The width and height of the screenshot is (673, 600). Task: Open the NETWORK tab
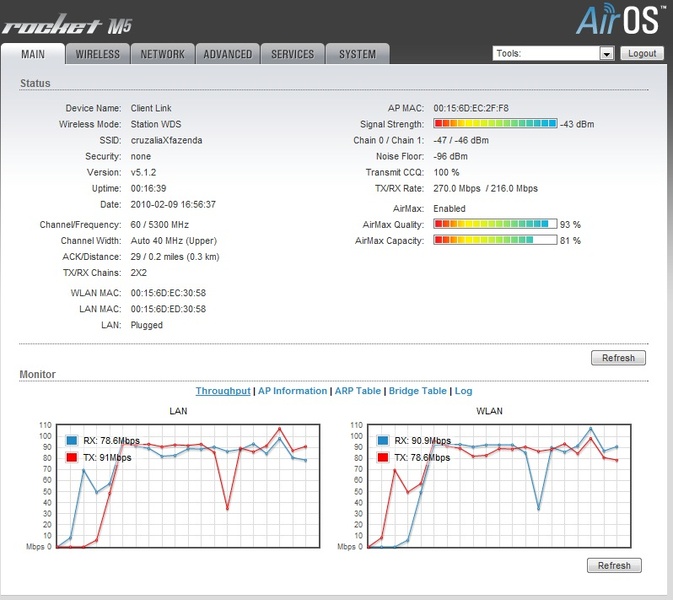coord(163,54)
